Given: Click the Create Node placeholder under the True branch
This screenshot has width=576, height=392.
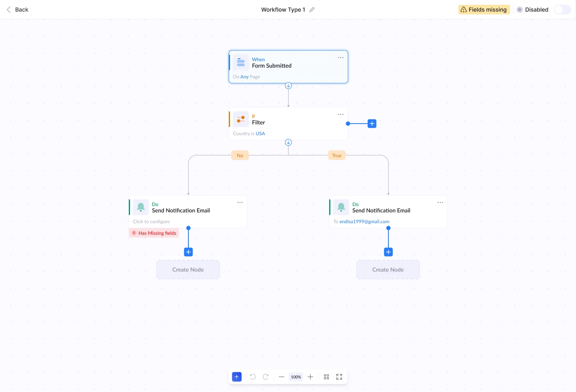Looking at the screenshot, I should pos(388,270).
